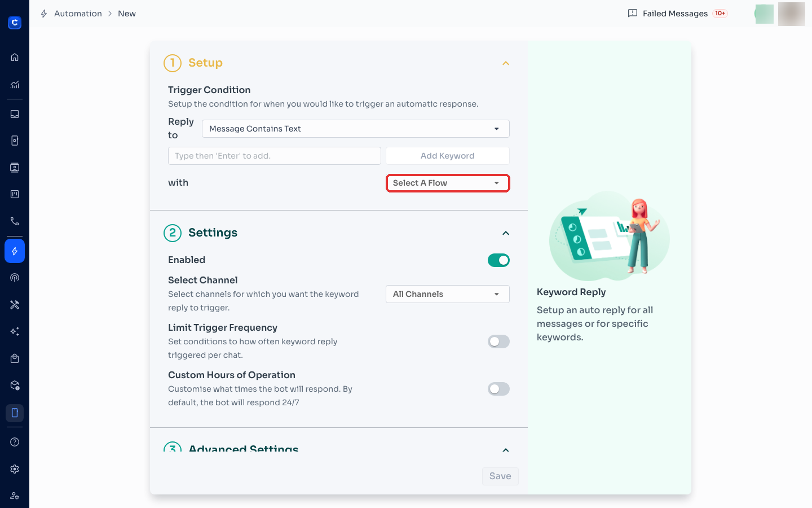The image size is (812, 508).
Task: Click the Trigger Condition label
Action: (x=209, y=90)
